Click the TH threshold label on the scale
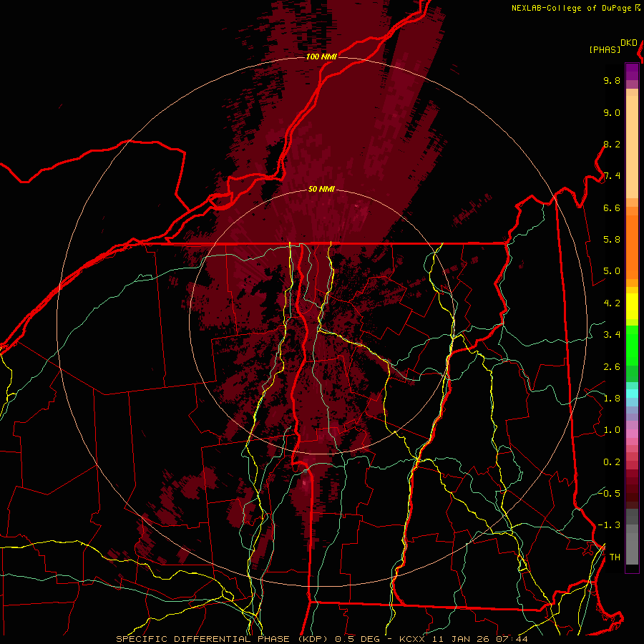 (x=615, y=557)
